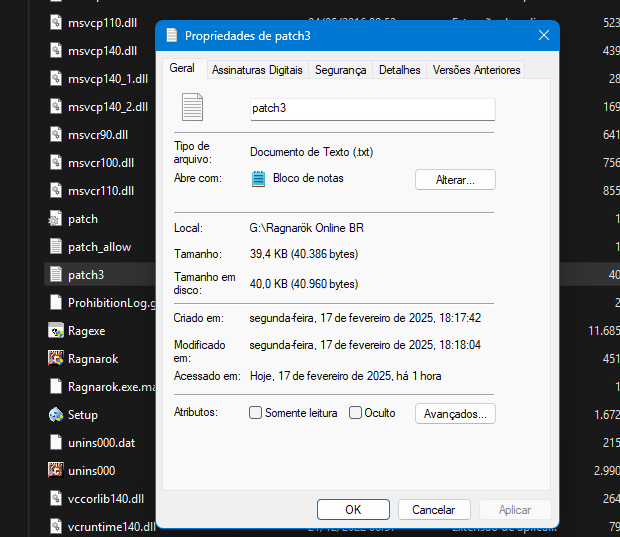Select the Ragnarok executable icon

pyautogui.click(x=57, y=358)
